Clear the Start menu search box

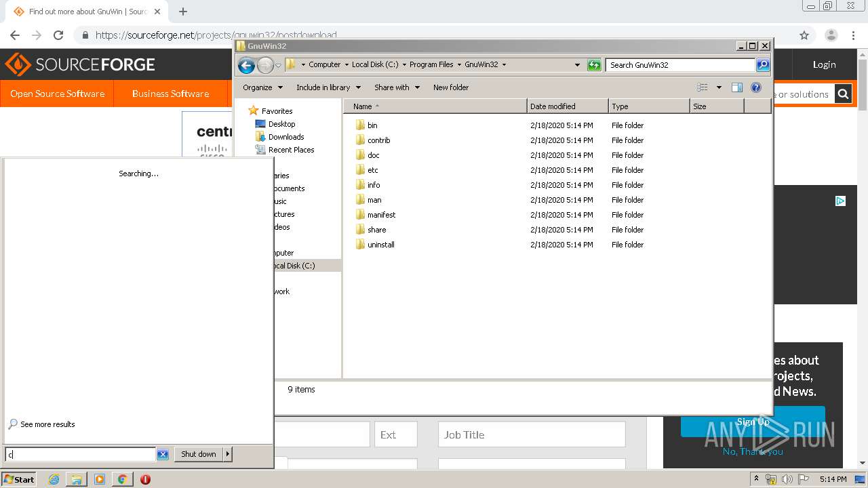tap(163, 454)
